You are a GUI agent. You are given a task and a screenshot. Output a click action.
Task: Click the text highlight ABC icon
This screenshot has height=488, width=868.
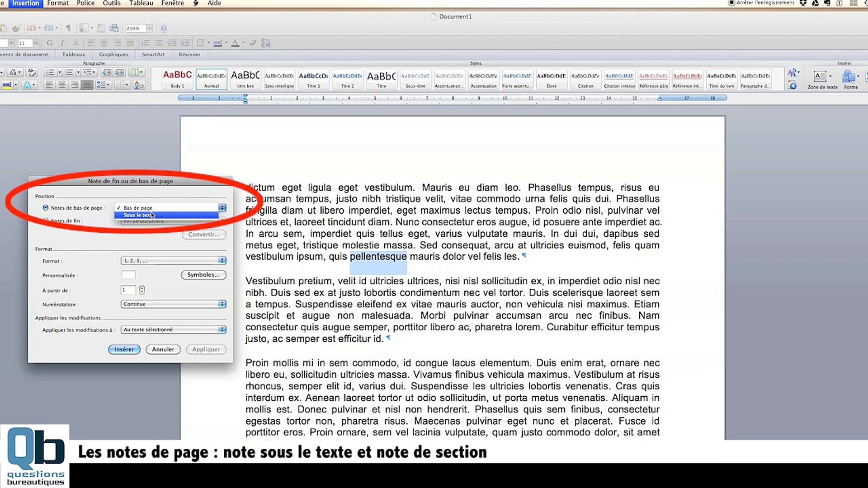(7, 85)
